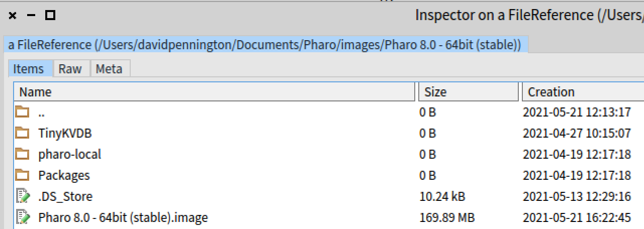644x229 pixels.
Task: Switch to the Items tab
Action: [x=28, y=69]
